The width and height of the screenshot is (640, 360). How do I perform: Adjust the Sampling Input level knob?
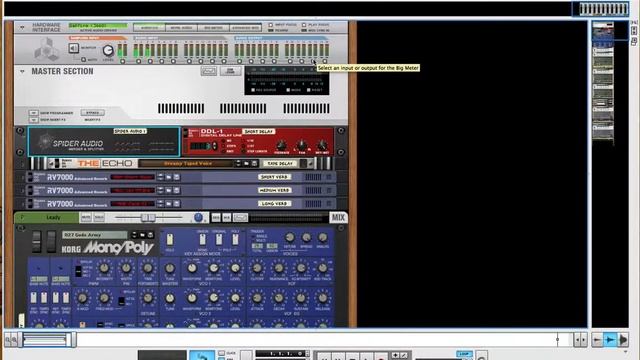pyautogui.click(x=108, y=50)
